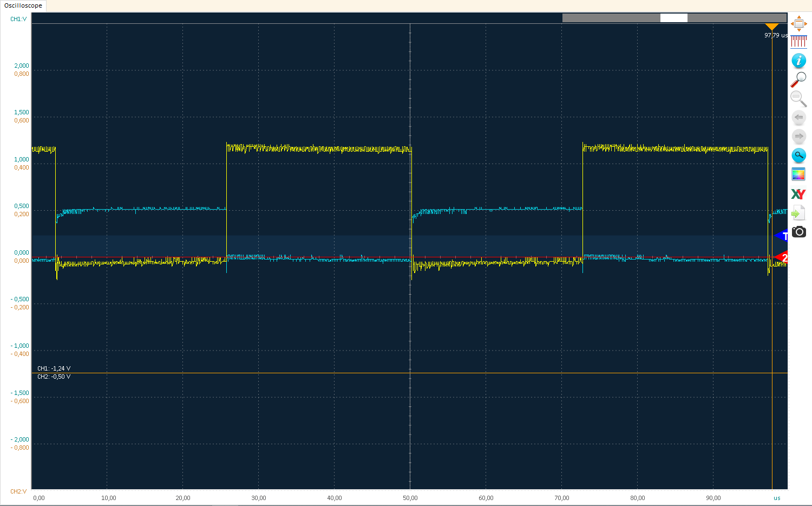
Task: Open the blue info icon
Action: (798, 61)
